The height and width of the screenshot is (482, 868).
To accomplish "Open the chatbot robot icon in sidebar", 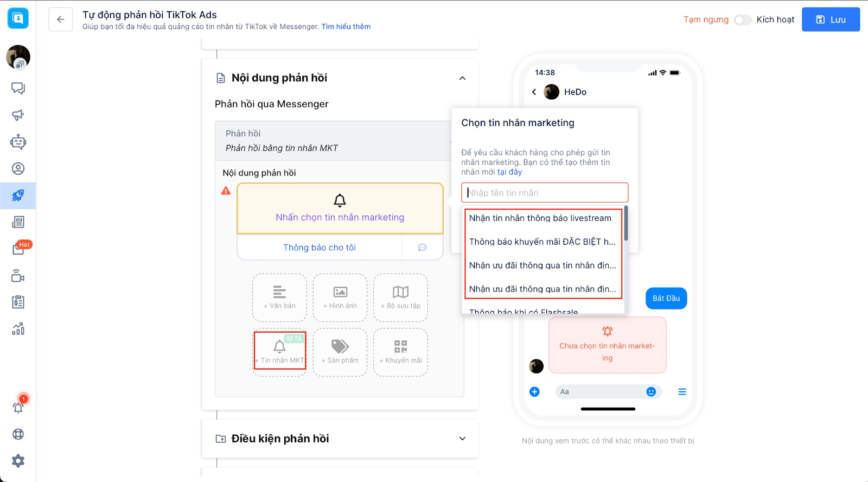I will click(18, 142).
